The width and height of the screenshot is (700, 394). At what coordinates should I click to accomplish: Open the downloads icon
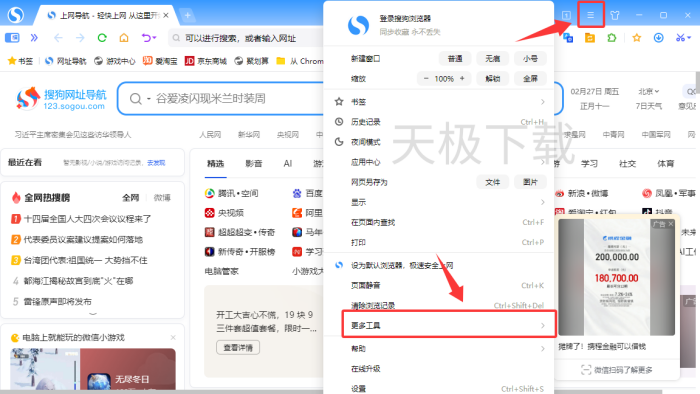pos(658,38)
